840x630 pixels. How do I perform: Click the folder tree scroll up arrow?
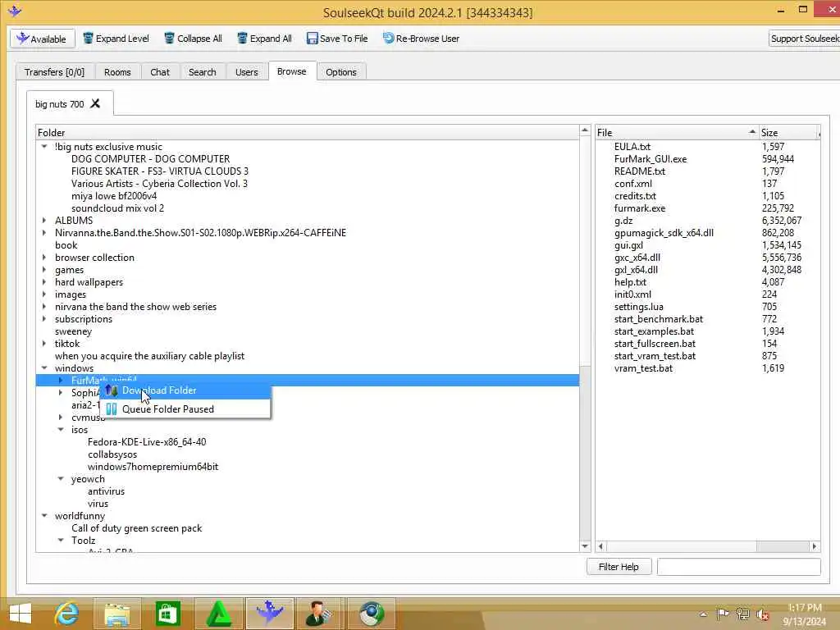585,130
